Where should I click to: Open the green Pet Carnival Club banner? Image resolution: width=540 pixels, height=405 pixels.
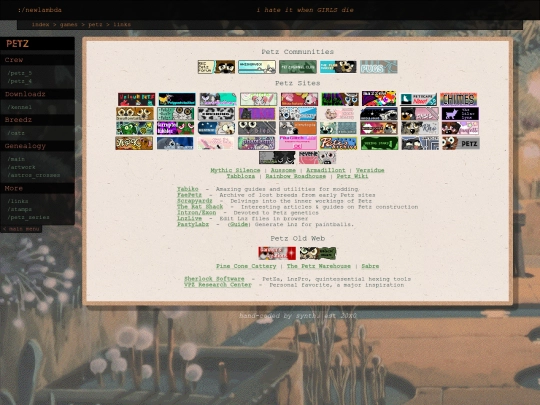298,67
